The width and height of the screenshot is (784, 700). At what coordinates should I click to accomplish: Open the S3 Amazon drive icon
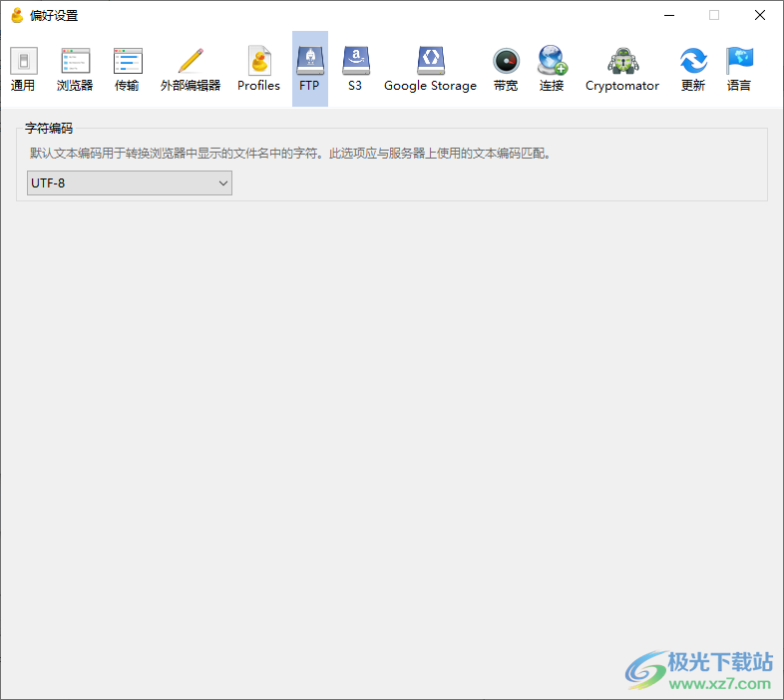(355, 61)
